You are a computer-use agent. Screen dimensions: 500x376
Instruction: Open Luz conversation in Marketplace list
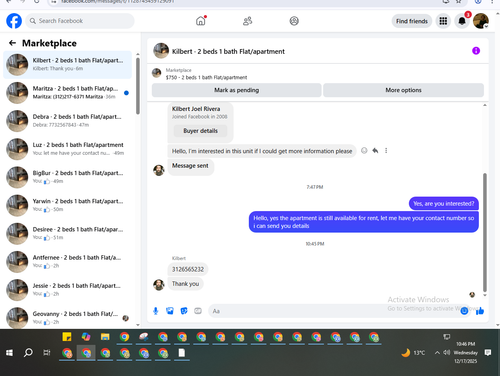click(x=68, y=149)
